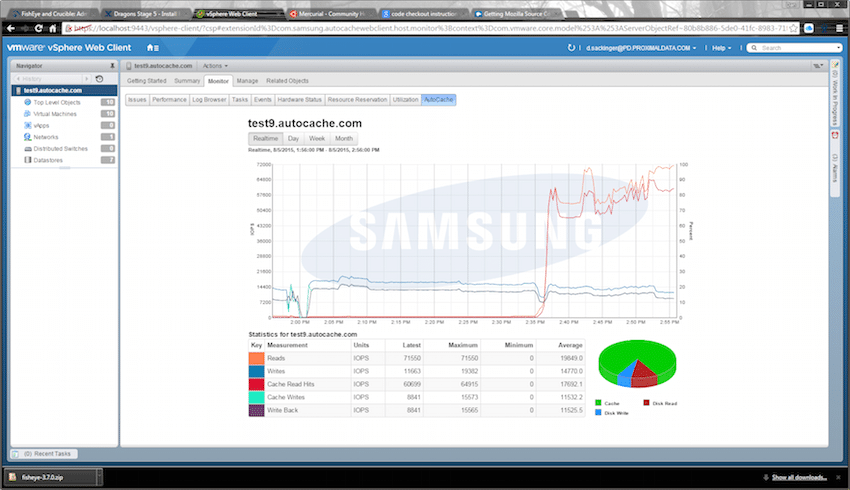The height and width of the screenshot is (490, 850).
Task: Click the blue Writes color key
Action: tap(256, 371)
